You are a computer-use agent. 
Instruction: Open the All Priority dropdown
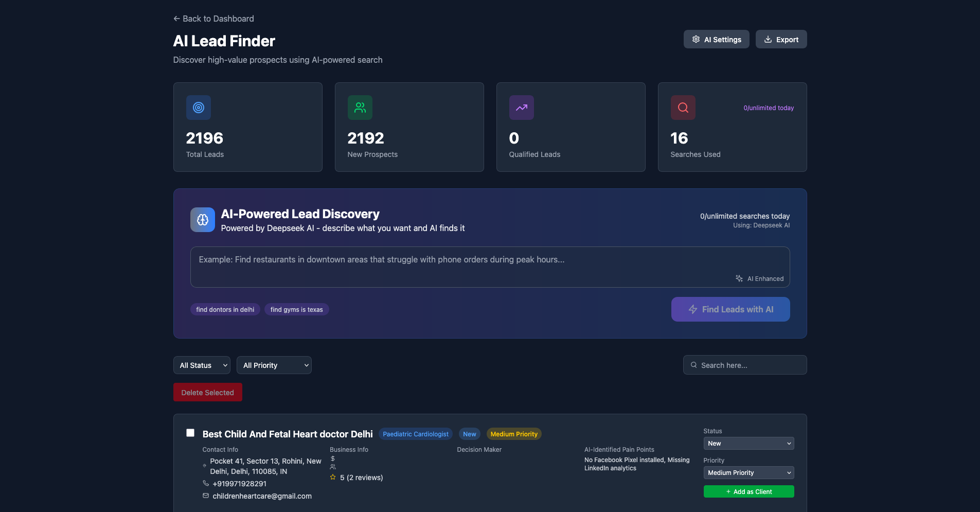point(274,365)
